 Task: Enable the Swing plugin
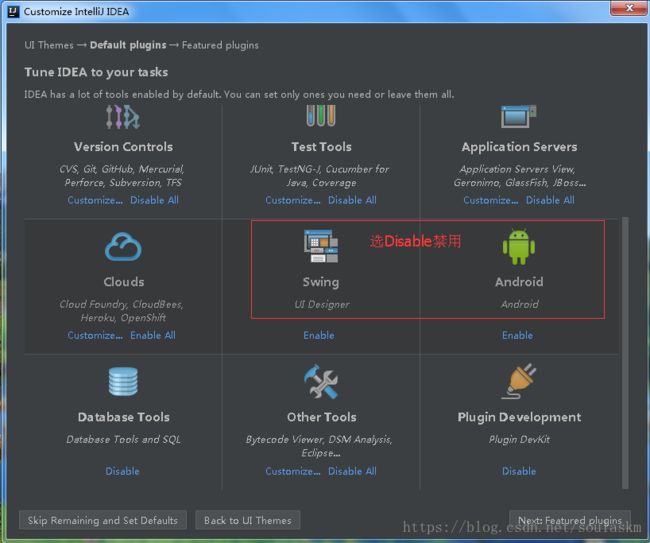(319, 335)
